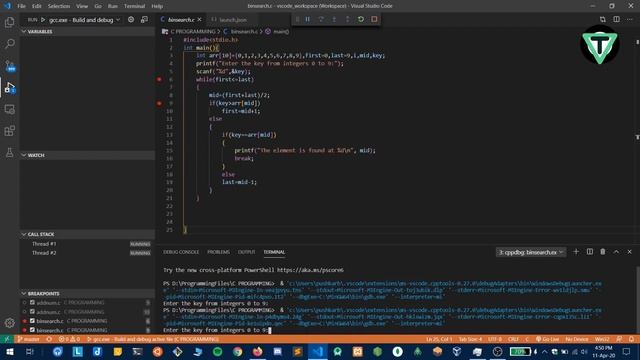Click the remote window indicator in status bar
Screen dimensions: 640x360
click(7, 339)
